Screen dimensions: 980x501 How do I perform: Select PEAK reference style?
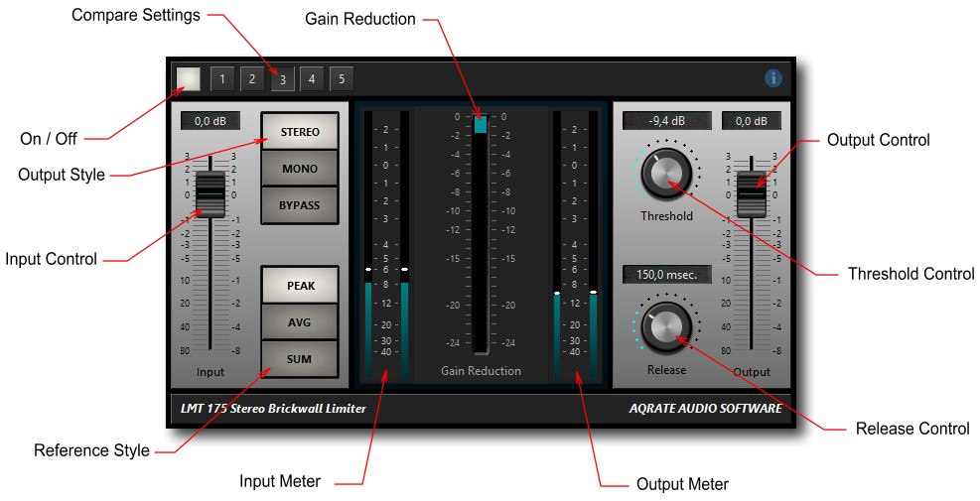[300, 286]
